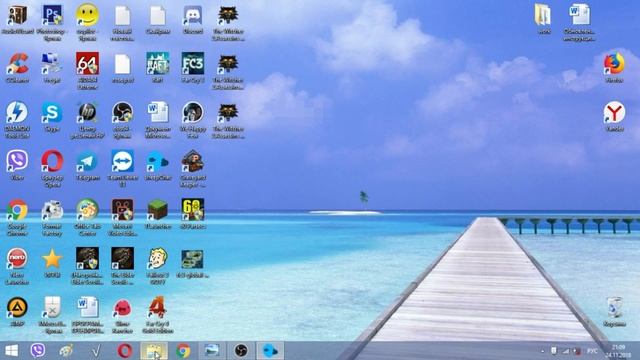Select the blue cloud app desktop shortcut
Image resolution: width=640 pixels, height=360 pixels.
[158, 162]
